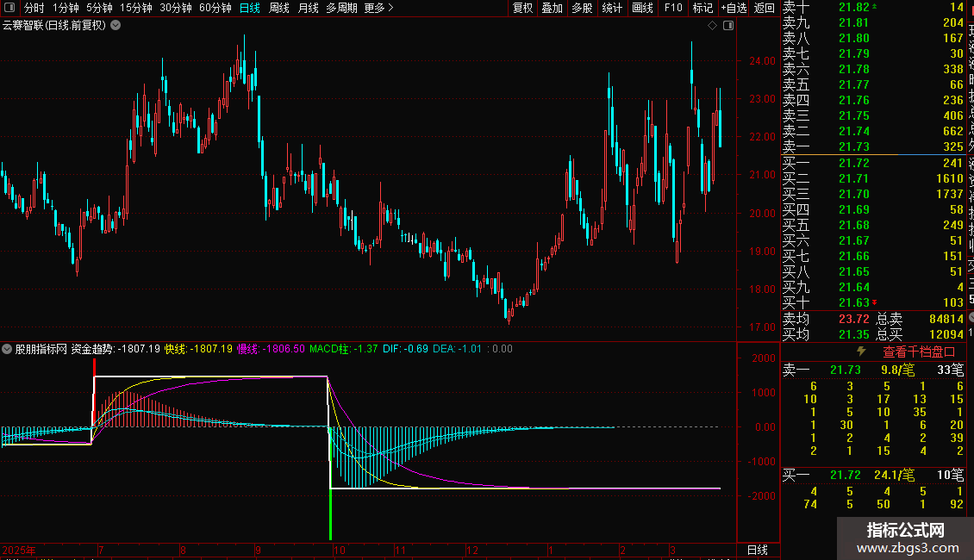Switch to the 分时 intraday view
The height and width of the screenshot is (560, 974).
tap(34, 8)
